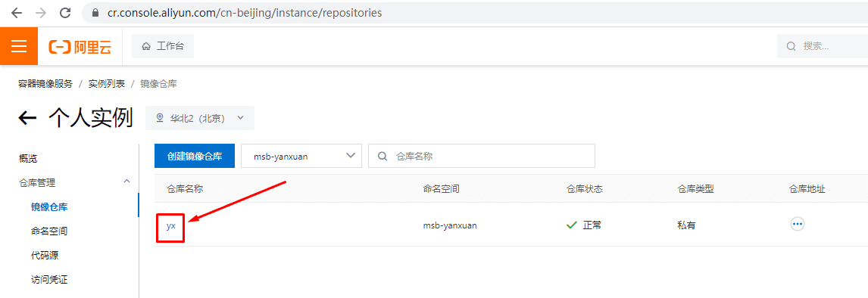The height and width of the screenshot is (298, 868).
Task: Click the browser forward arrow
Action: tap(40, 13)
